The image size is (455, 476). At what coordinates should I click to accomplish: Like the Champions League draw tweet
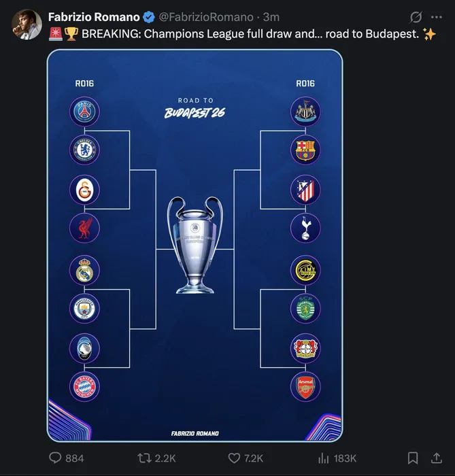pyautogui.click(x=234, y=458)
